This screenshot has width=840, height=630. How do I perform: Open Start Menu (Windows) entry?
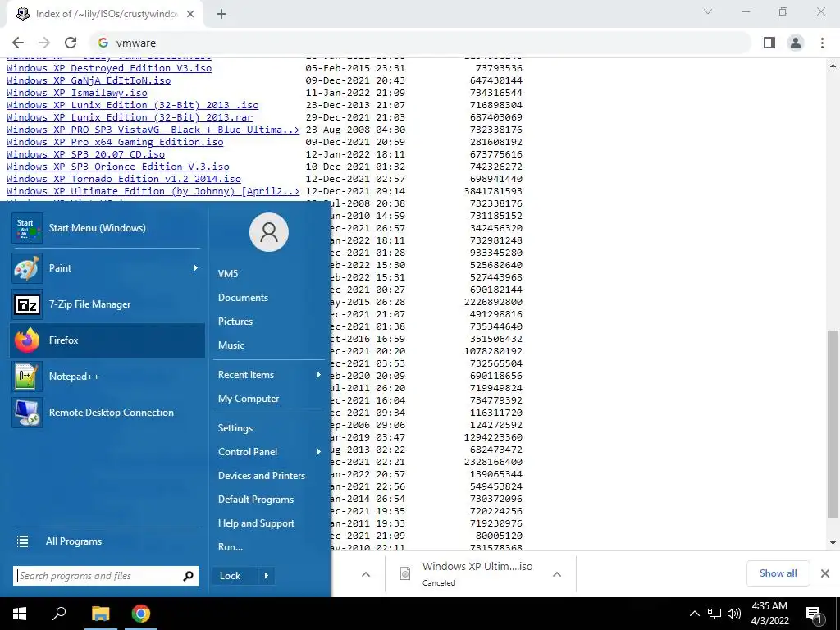click(x=107, y=228)
